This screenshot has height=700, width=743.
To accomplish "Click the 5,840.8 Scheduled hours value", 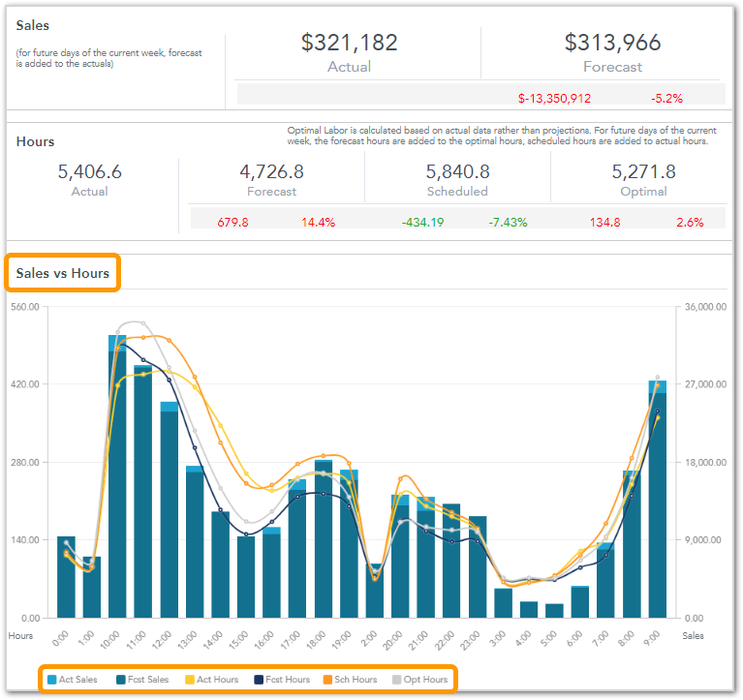I will [457, 172].
